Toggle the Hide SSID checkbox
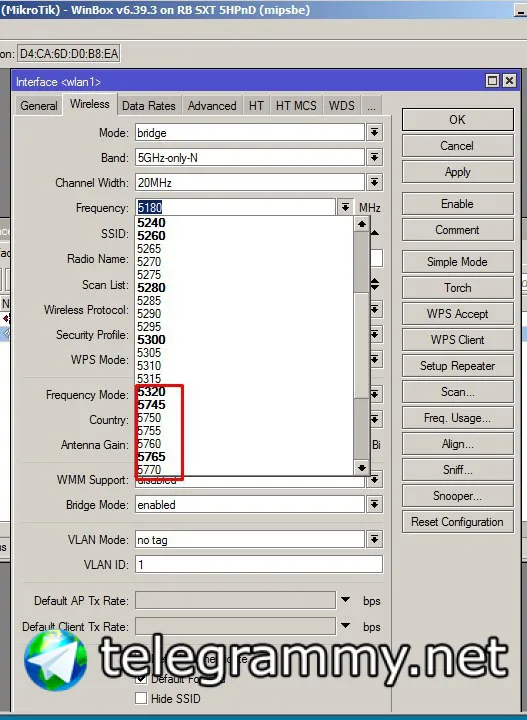This screenshot has width=527, height=720. (141, 698)
